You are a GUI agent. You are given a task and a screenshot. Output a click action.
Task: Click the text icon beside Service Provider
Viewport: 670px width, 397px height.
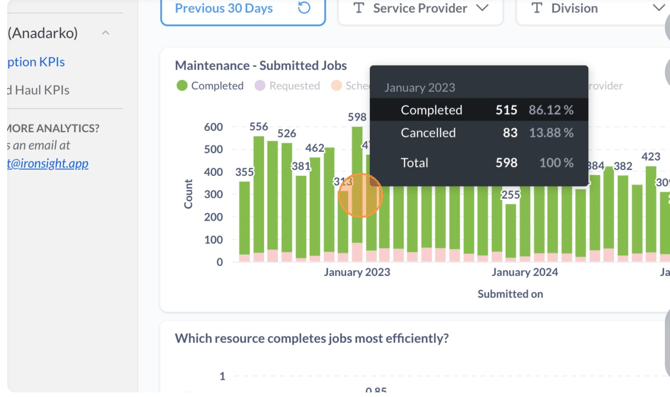(359, 8)
